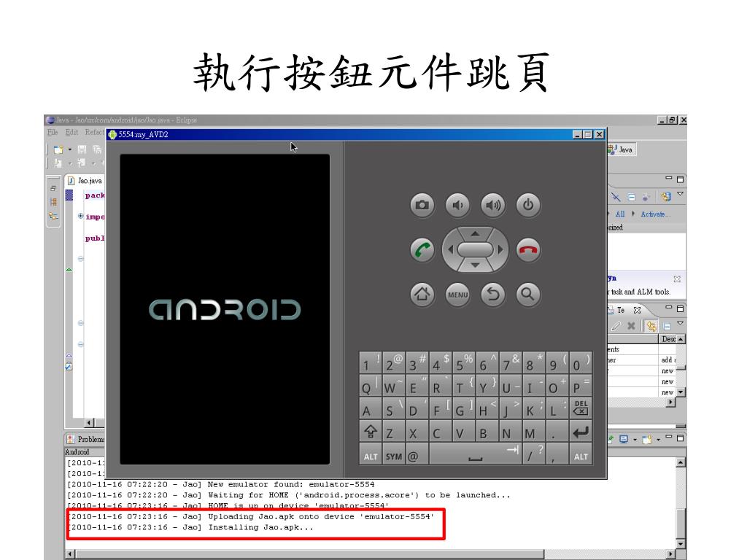
Task: Lower volume with emulator volume down button
Action: tap(457, 205)
